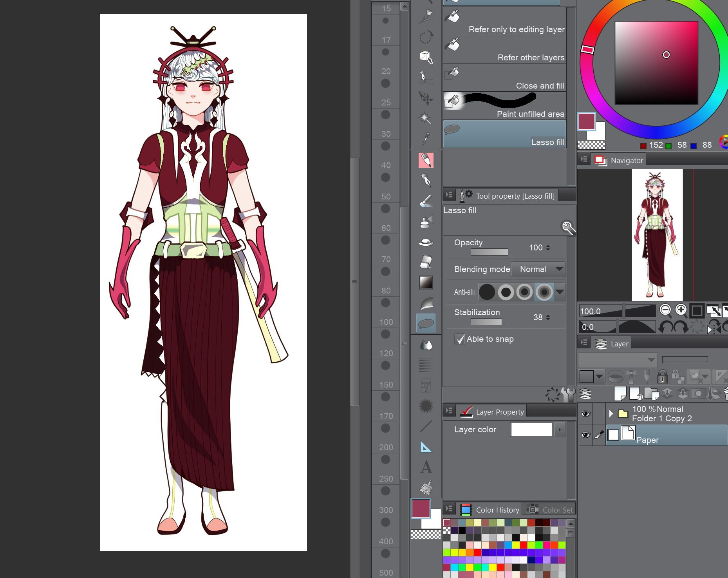The height and width of the screenshot is (578, 728).
Task: Click the zoom out magnifier in Navigator
Action: pyautogui.click(x=665, y=310)
